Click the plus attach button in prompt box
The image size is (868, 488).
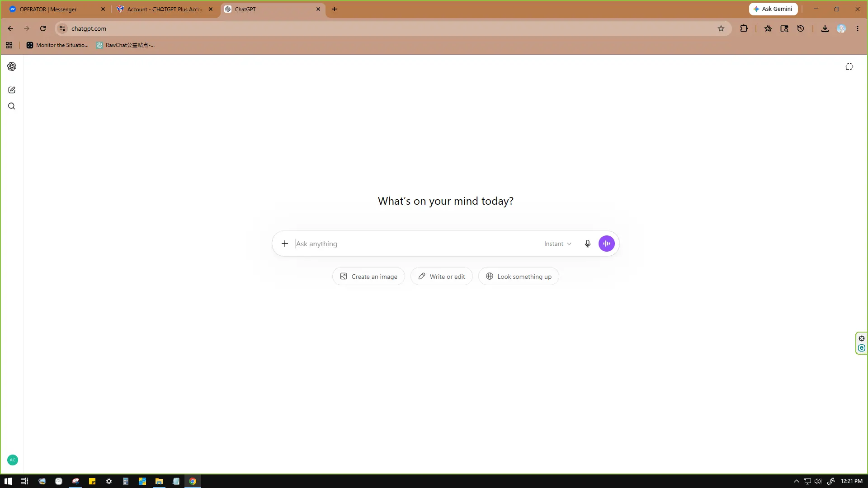point(285,244)
